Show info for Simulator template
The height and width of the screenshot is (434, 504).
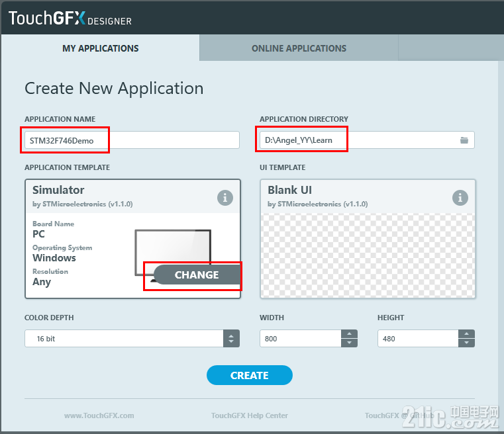click(225, 198)
